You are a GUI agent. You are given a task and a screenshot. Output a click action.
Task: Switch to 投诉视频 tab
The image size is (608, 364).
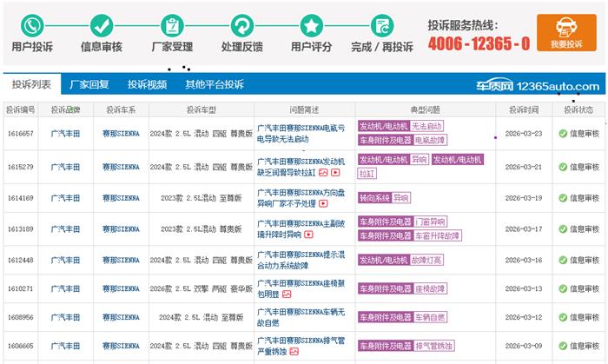click(147, 85)
